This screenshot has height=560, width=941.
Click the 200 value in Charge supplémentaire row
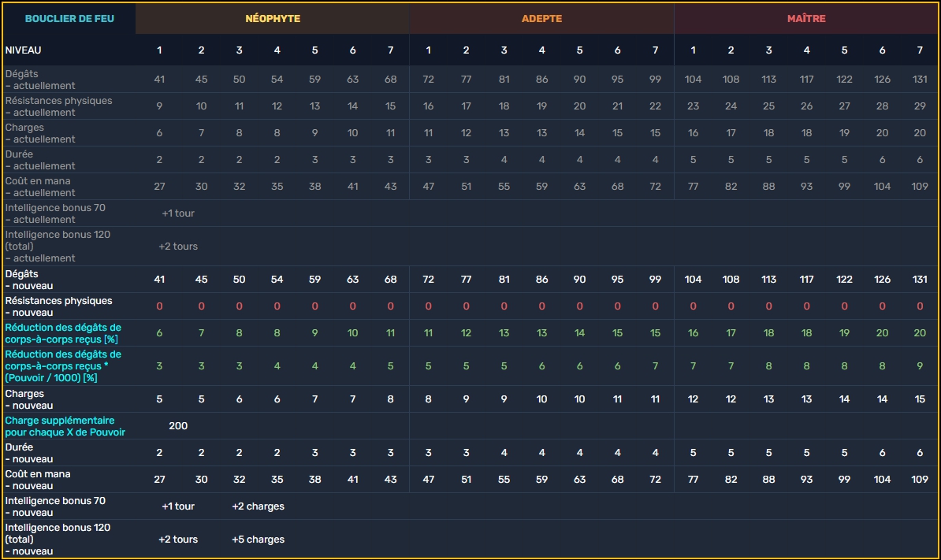point(178,425)
